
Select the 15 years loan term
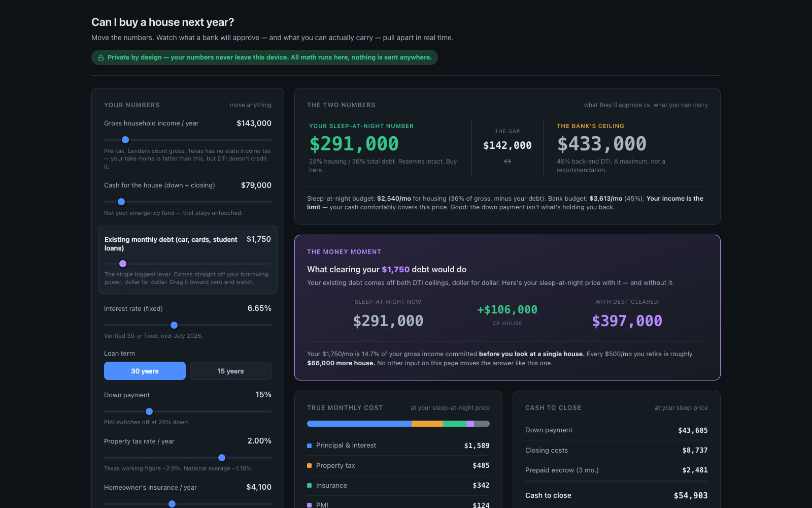[230, 371]
